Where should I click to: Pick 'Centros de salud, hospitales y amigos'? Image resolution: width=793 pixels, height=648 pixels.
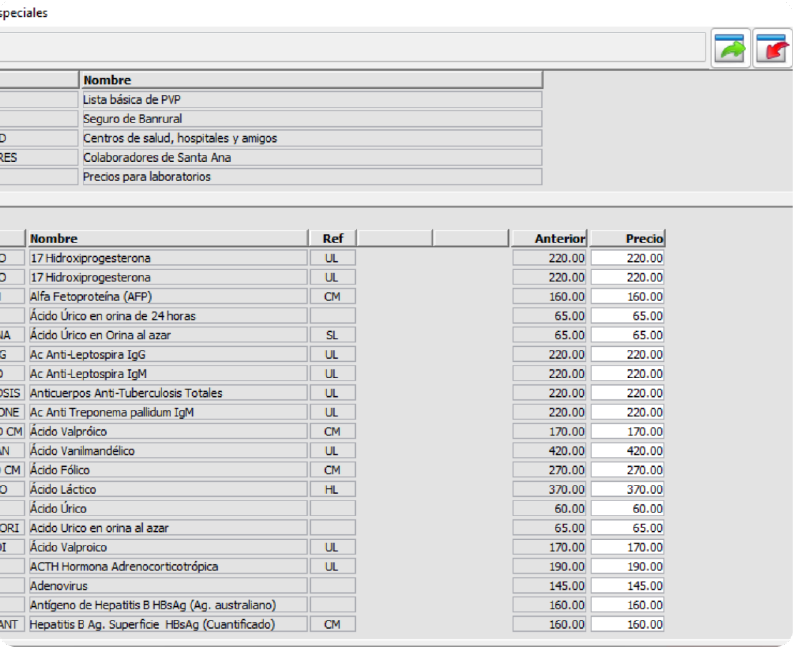[310, 138]
